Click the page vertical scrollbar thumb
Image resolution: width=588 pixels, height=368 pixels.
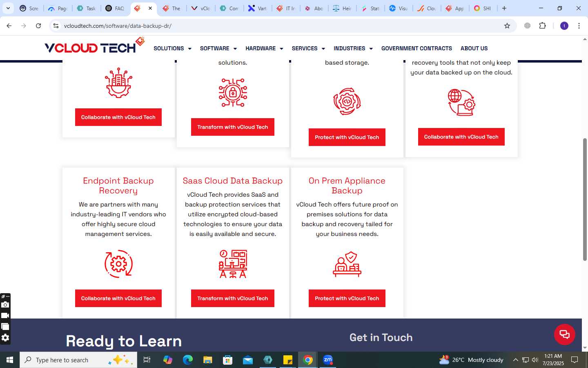coord(585,200)
